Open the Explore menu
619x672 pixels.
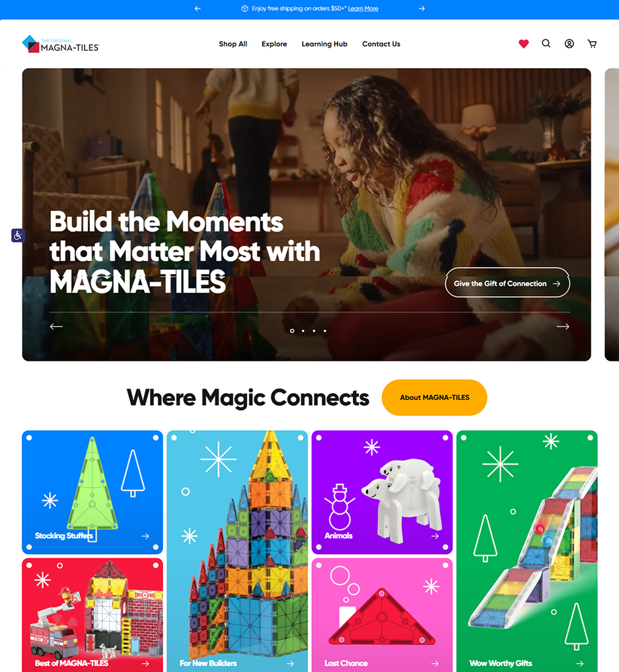(274, 44)
